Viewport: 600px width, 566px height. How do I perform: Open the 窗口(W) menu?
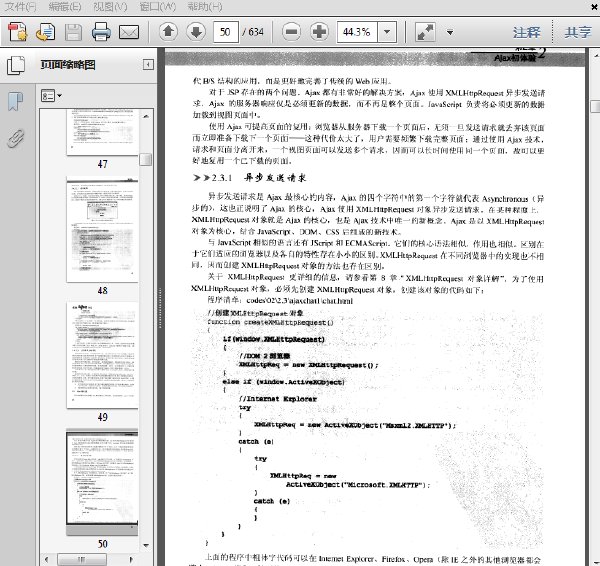point(158,7)
